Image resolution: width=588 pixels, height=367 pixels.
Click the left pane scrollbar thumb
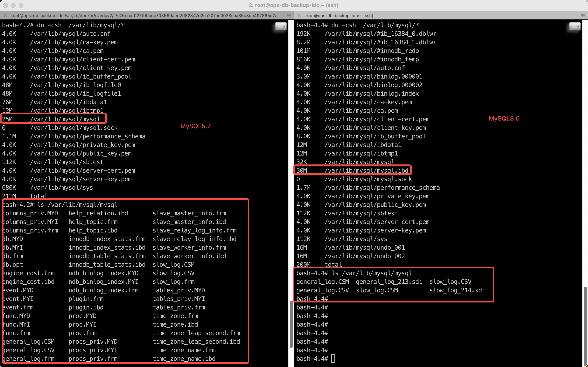(291, 324)
